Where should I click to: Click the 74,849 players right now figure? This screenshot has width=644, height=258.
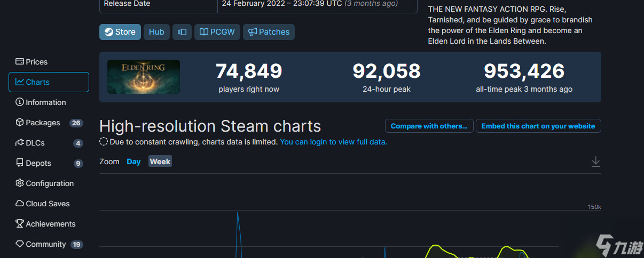(x=249, y=71)
